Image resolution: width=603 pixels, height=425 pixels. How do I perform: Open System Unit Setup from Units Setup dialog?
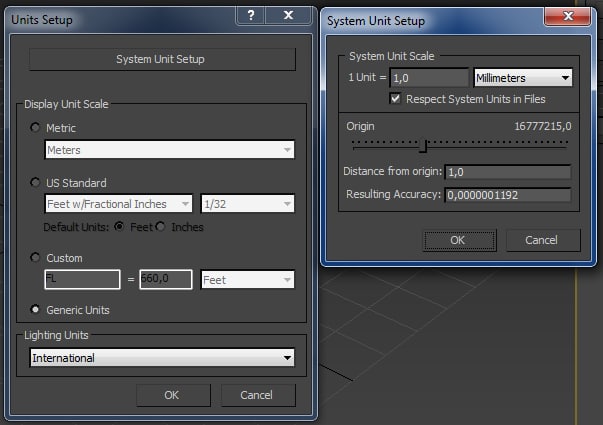[x=162, y=59]
